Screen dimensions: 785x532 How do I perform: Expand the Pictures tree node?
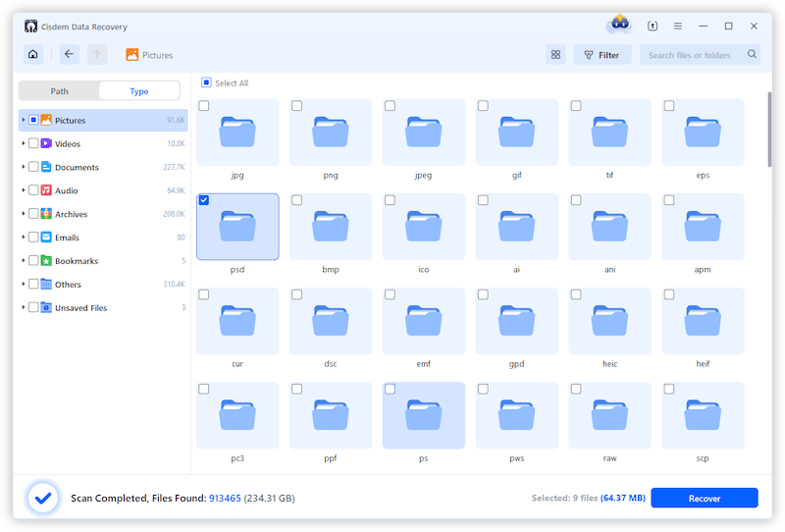[23, 120]
